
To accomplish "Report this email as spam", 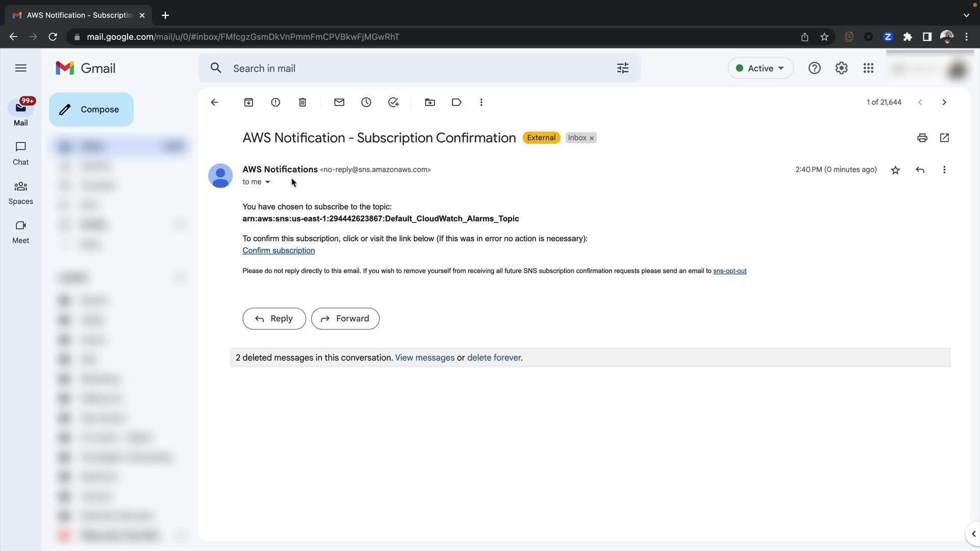I will point(276,103).
